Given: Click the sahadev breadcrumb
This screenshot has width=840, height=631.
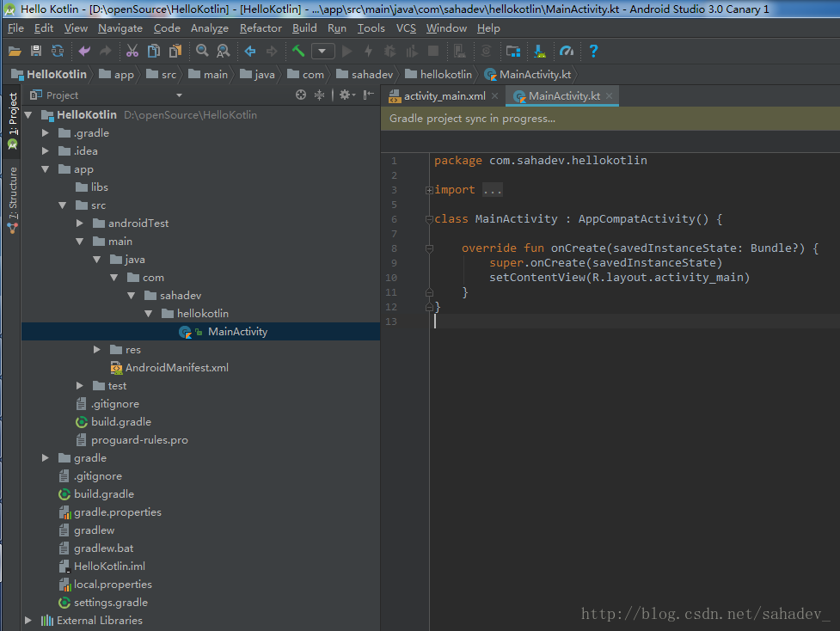Looking at the screenshot, I should 365,75.
